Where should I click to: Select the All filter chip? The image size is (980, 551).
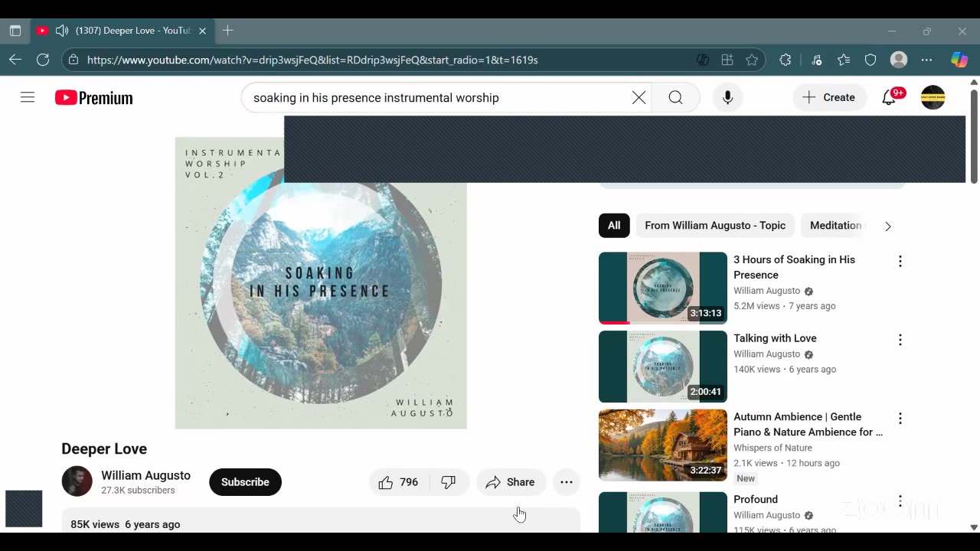(614, 226)
